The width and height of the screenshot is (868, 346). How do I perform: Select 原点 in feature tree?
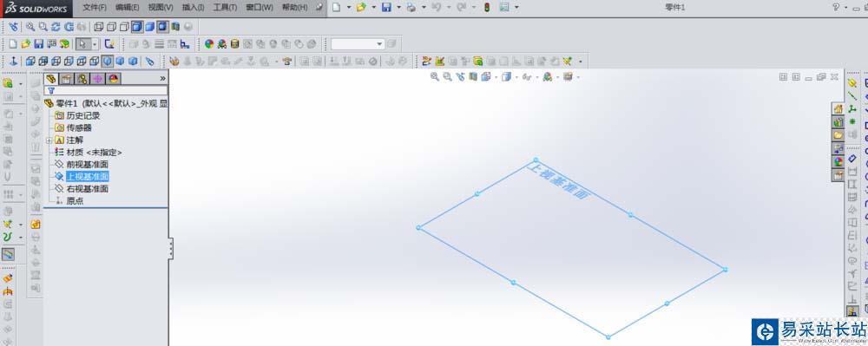pyautogui.click(x=75, y=201)
